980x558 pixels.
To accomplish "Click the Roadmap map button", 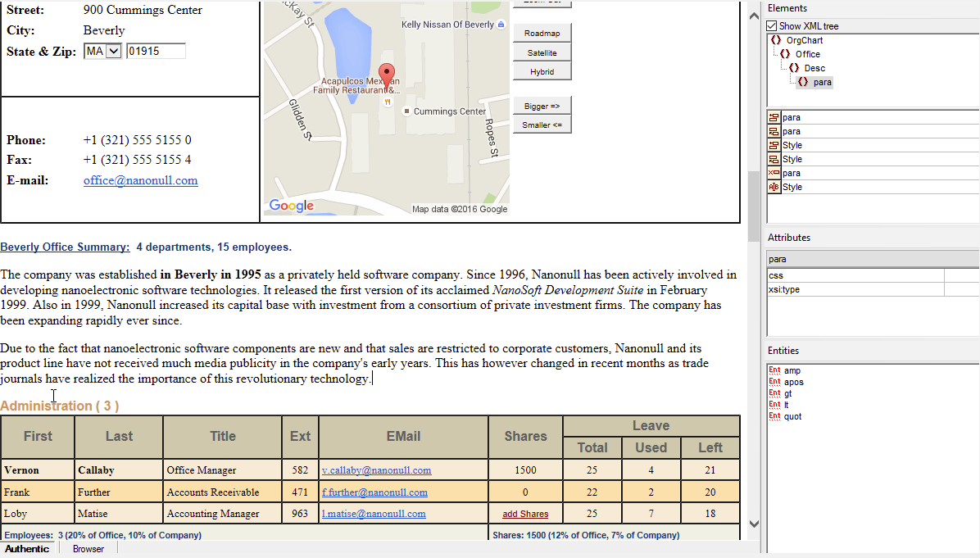I will click(x=542, y=33).
